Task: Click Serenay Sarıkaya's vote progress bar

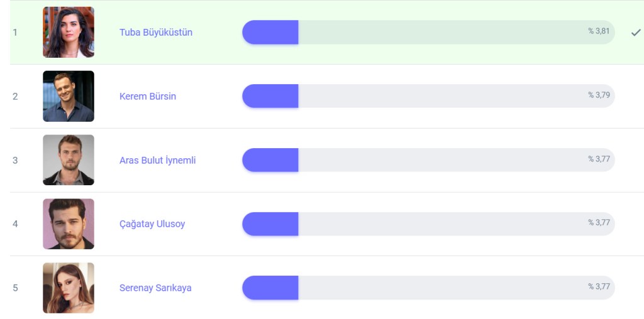Action: click(428, 288)
